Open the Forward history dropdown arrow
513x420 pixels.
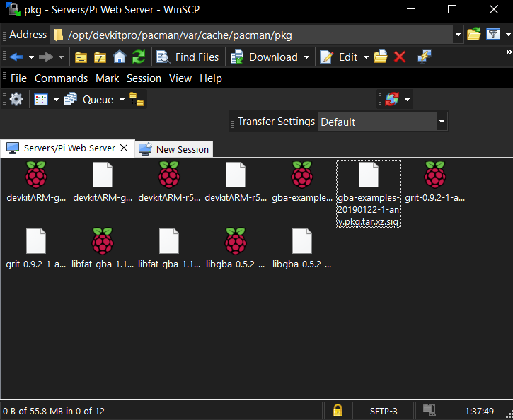(x=61, y=57)
